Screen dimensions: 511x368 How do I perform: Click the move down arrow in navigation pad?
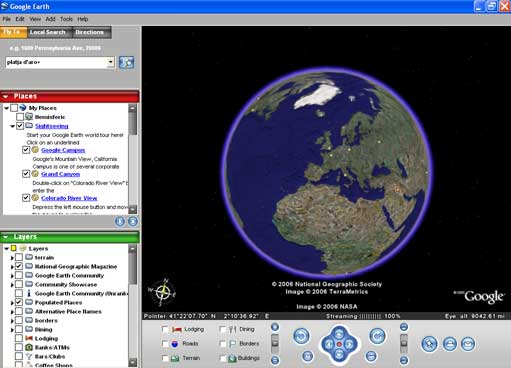pyautogui.click(x=339, y=354)
